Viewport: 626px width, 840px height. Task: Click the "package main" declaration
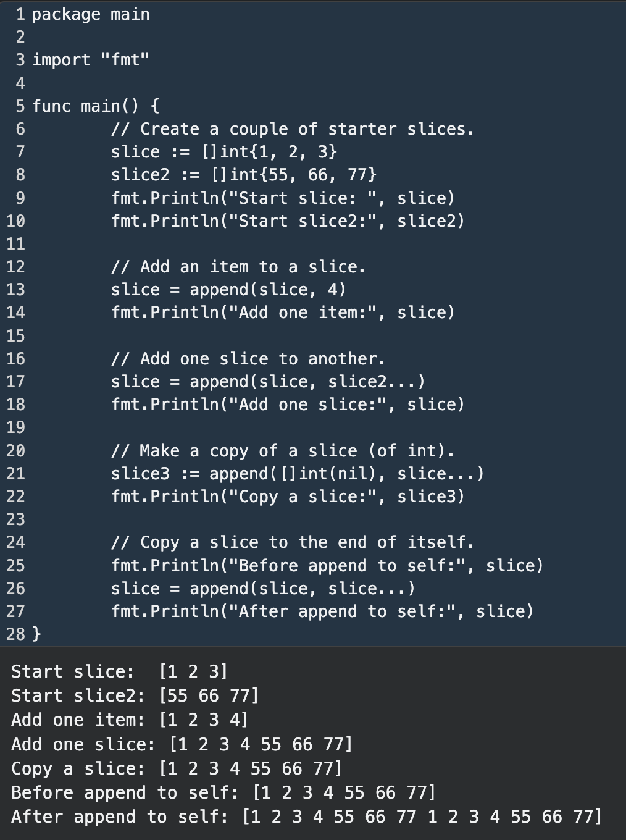91,14
